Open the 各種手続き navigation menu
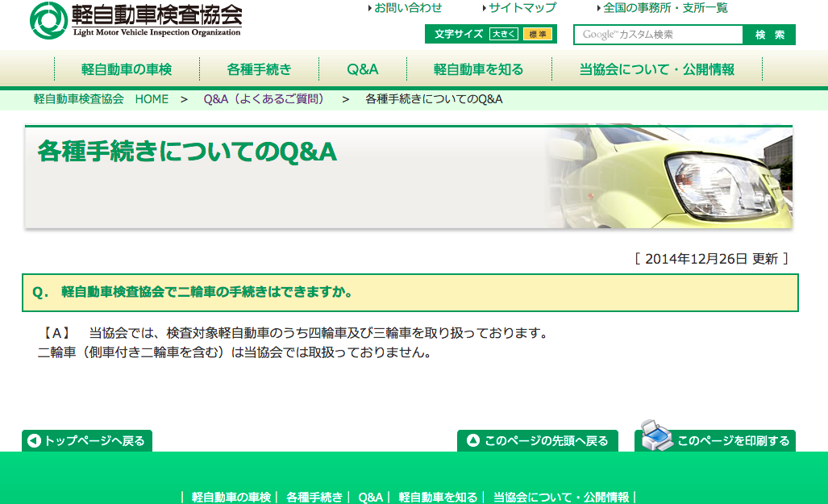 [x=259, y=69]
